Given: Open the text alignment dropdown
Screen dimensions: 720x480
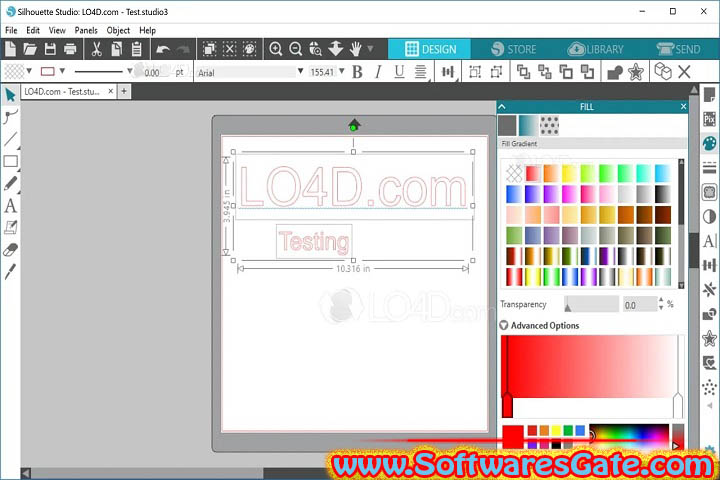Looking at the screenshot, I should (x=421, y=72).
